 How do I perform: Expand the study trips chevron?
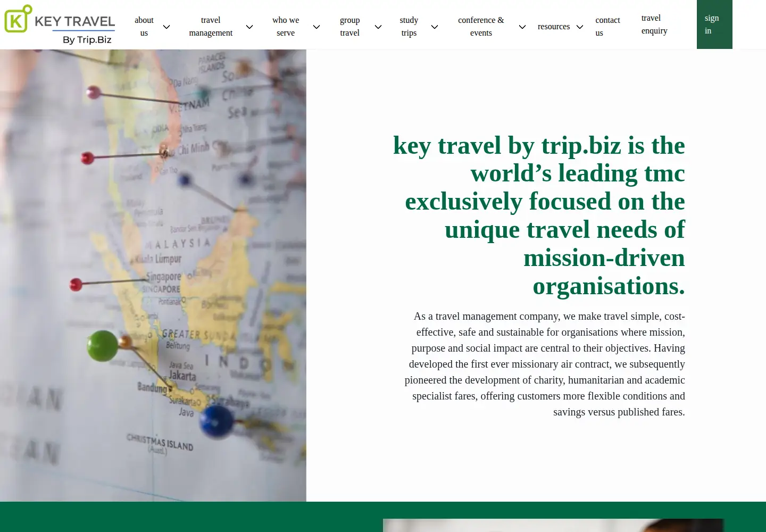pyautogui.click(x=435, y=27)
